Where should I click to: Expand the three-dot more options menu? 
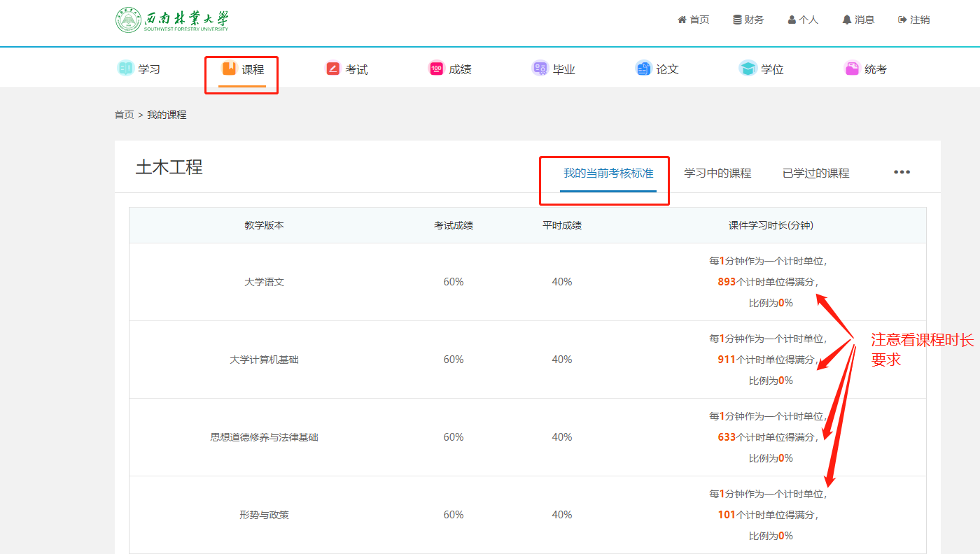[902, 172]
